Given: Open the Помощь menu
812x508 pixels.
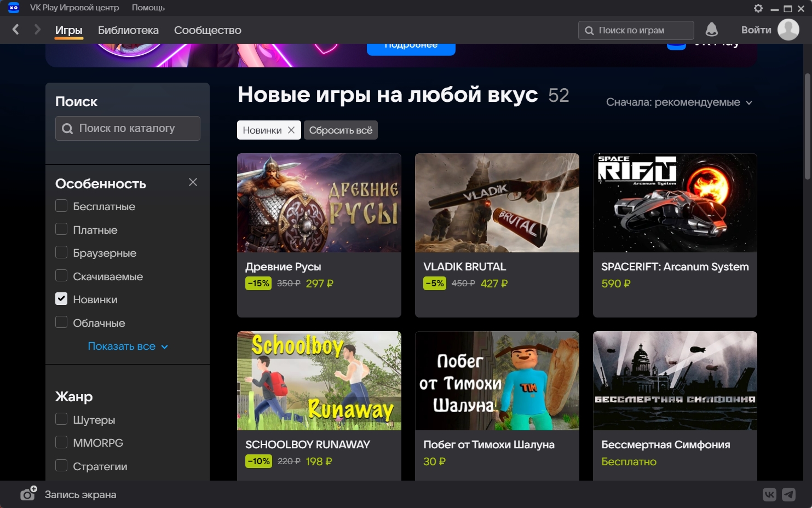Looking at the screenshot, I should (148, 8).
